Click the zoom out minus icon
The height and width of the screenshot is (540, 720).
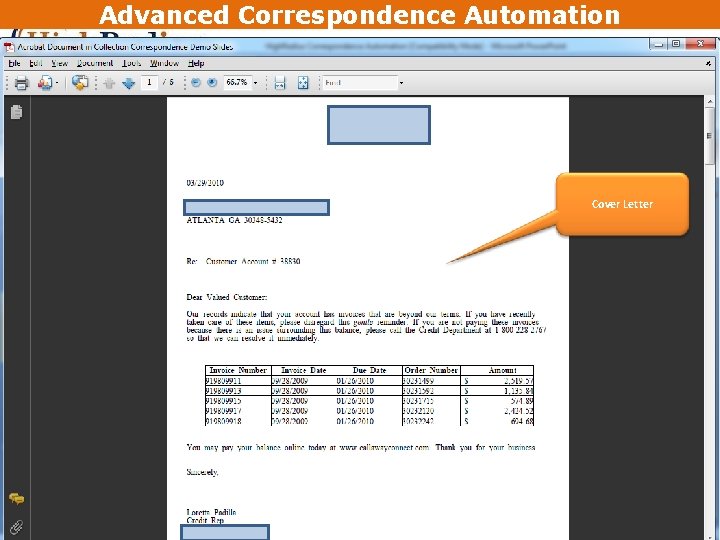pyautogui.click(x=196, y=83)
